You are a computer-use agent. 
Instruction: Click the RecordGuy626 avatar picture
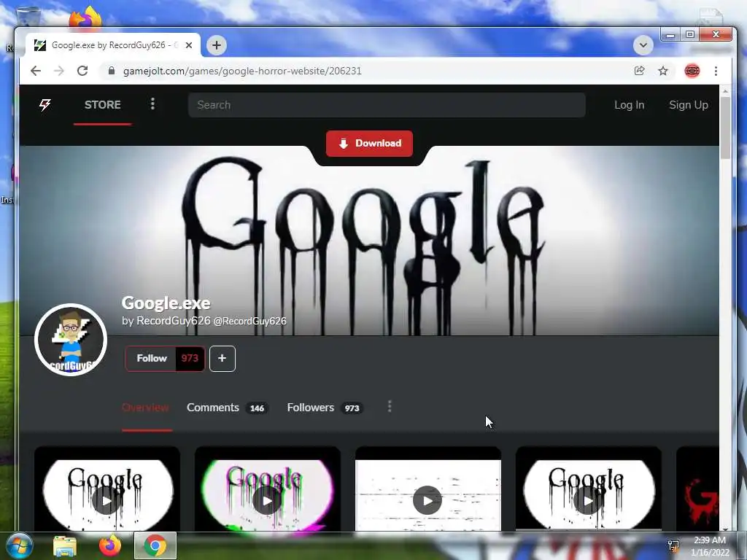[x=71, y=340]
